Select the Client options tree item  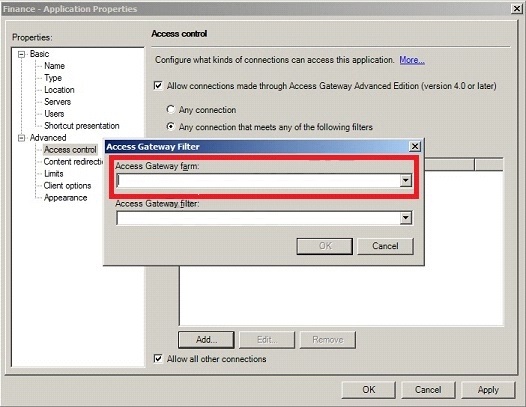[x=67, y=186]
